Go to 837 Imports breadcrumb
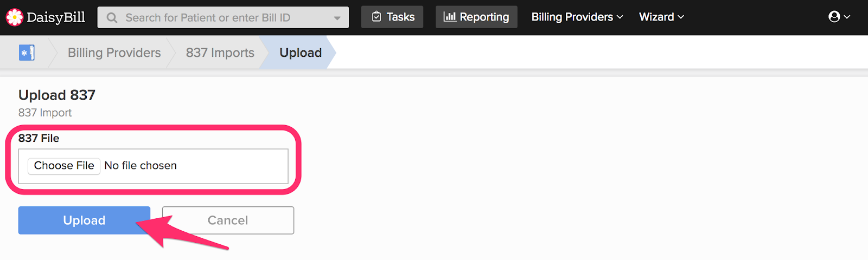This screenshot has height=260, width=868. tap(220, 53)
